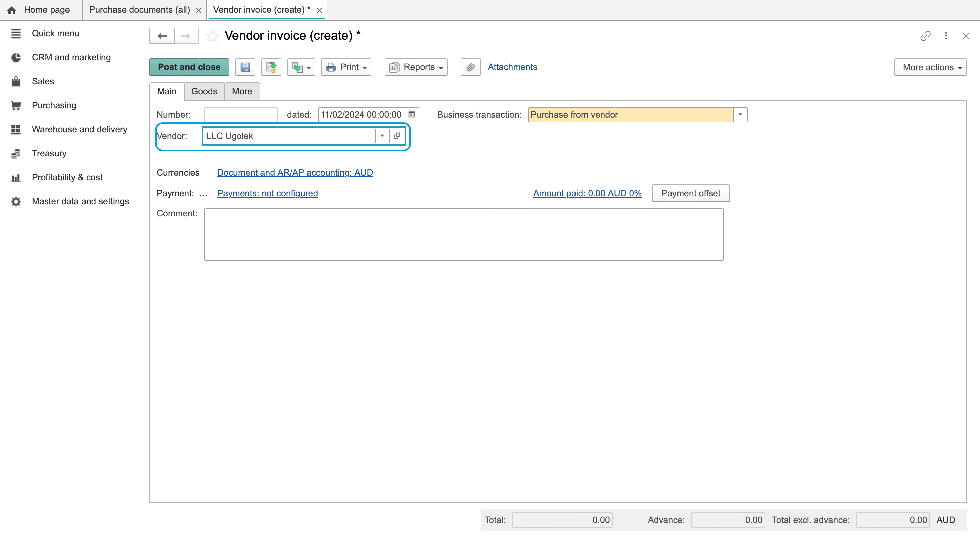This screenshot has width=980, height=539.
Task: Copy link using the chain icon
Action: 925,36
